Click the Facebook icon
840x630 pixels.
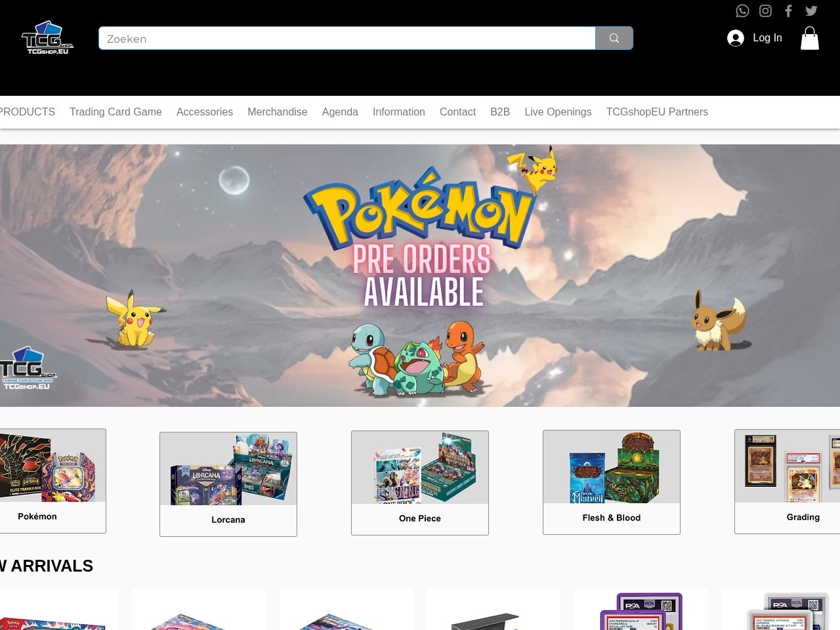click(x=788, y=10)
